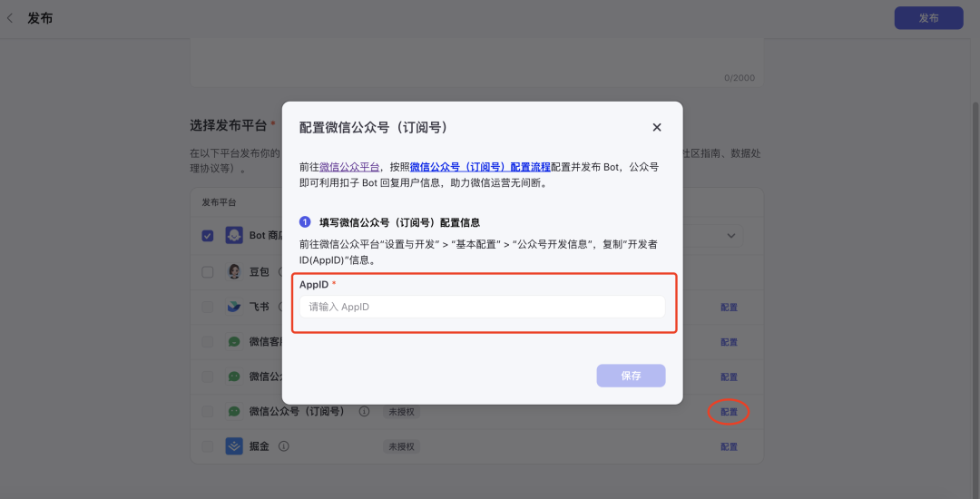Image resolution: width=980 pixels, height=499 pixels.
Task: Go back using the arrow beside 发布
Action: (9, 18)
